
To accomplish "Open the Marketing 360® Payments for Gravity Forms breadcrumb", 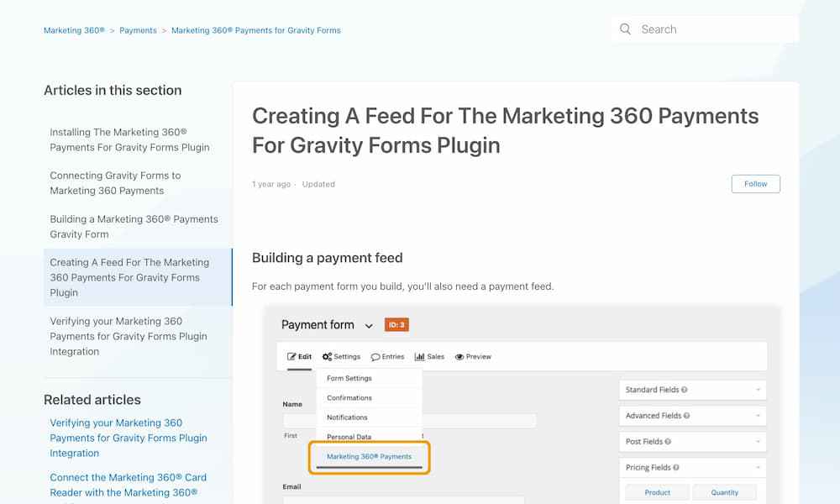I will click(x=256, y=30).
